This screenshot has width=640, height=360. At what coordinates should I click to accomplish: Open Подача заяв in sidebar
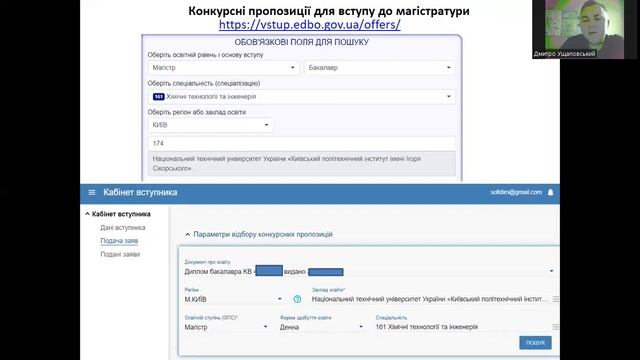pos(119,241)
